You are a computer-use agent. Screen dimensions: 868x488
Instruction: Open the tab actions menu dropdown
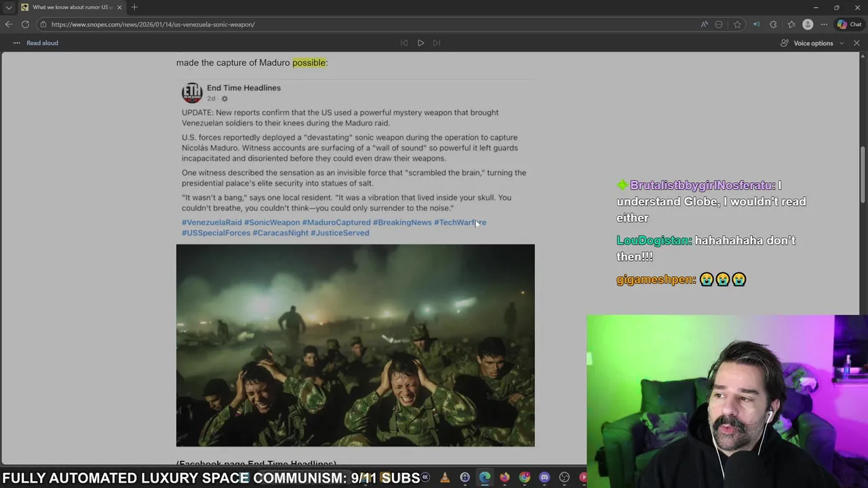point(9,7)
